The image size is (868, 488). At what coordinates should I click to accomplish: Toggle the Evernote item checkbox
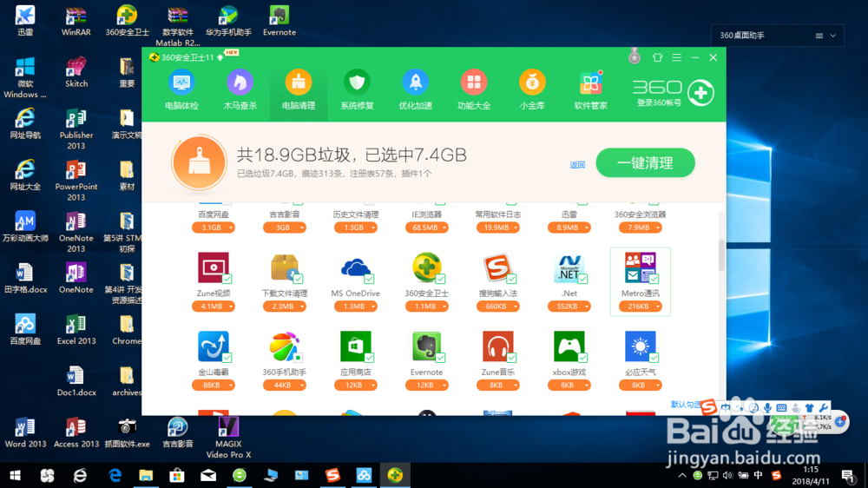click(439, 357)
